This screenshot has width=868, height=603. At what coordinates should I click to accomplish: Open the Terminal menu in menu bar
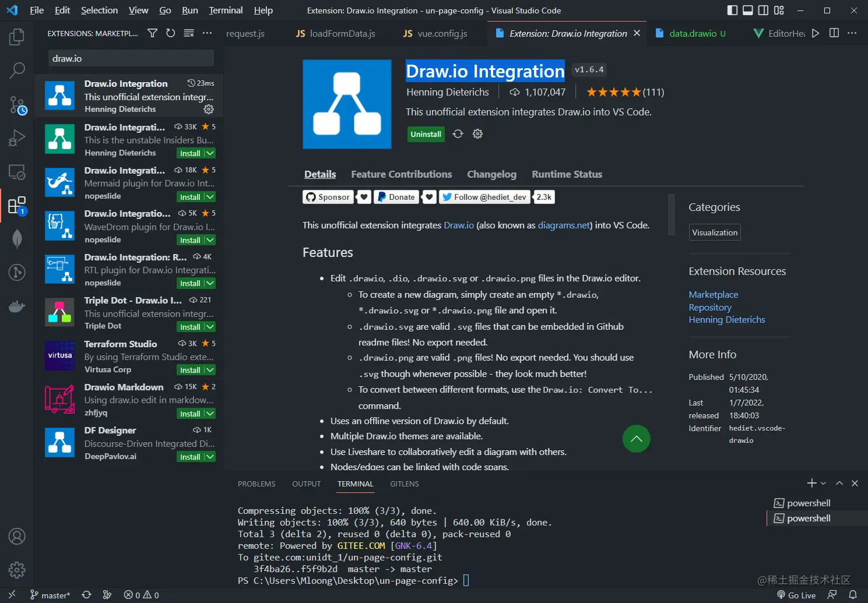[226, 10]
